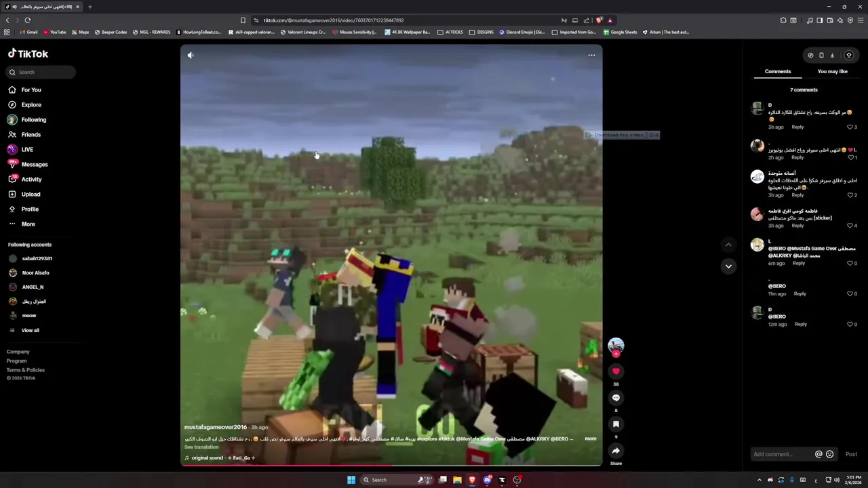Follow the creator via the avatar plus badge
Screen dimensions: 868x488
(616, 354)
